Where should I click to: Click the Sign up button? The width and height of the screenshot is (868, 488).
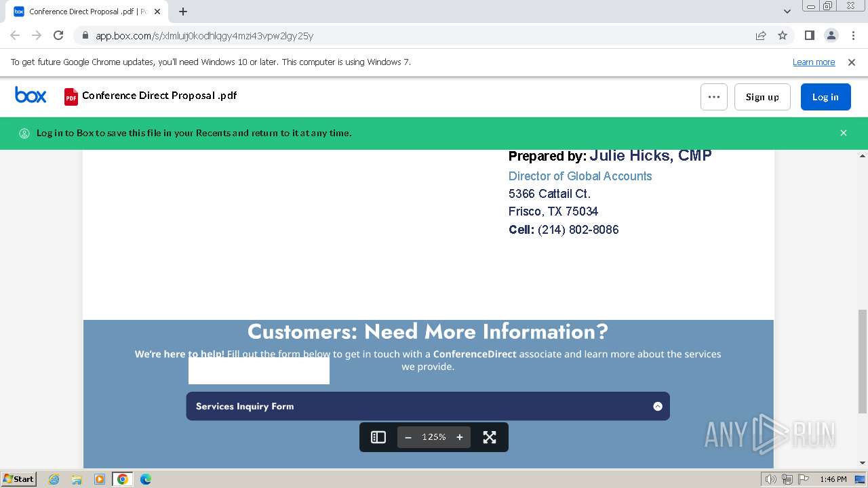762,97
